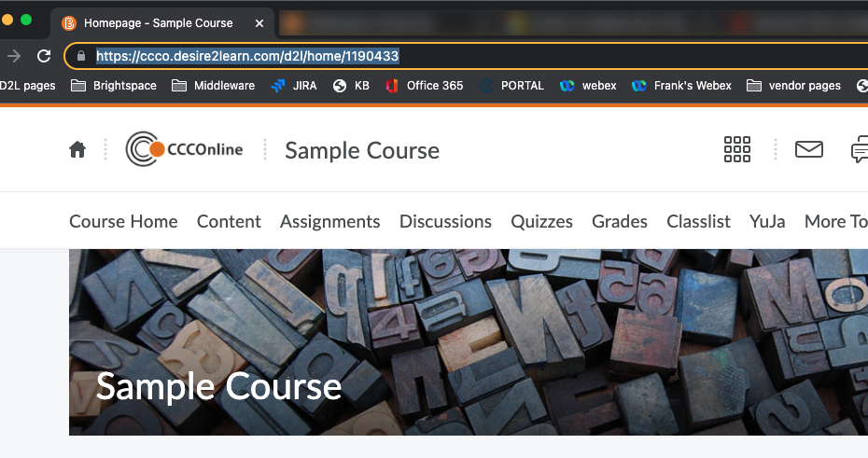Open the D2L pages bookmark folder
Screen dimensions: 868x458
(28, 86)
